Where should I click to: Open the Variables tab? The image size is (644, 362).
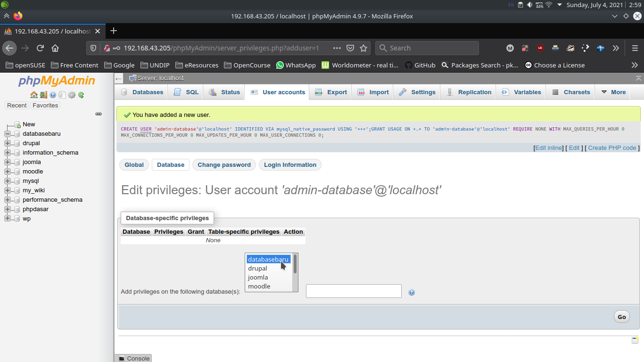click(x=521, y=92)
